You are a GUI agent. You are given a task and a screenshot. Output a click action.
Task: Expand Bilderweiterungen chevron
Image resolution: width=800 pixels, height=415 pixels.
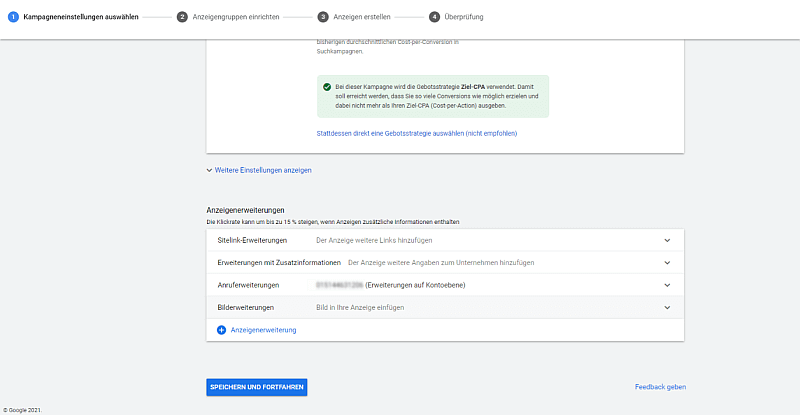click(667, 308)
